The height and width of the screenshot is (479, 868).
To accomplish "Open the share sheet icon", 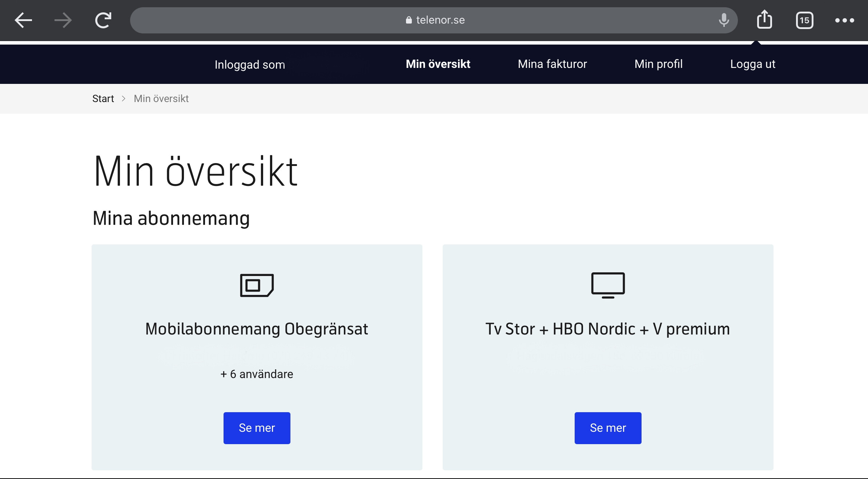I will (x=764, y=20).
